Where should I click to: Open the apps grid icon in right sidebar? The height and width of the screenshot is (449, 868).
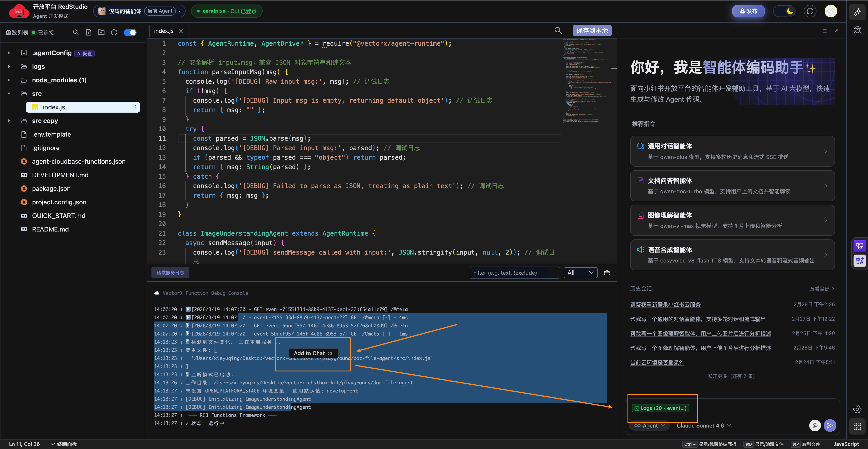(x=857, y=426)
